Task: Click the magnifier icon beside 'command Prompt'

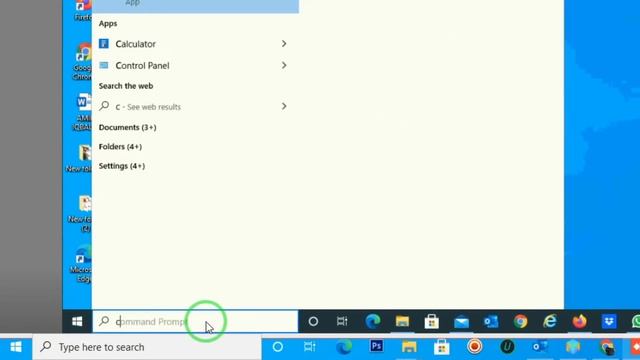Action: 104,321
